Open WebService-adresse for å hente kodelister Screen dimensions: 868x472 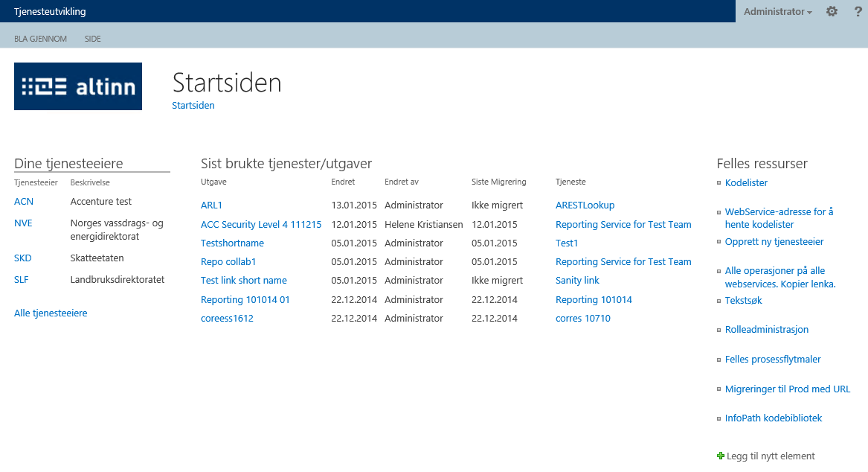pyautogui.click(x=779, y=217)
